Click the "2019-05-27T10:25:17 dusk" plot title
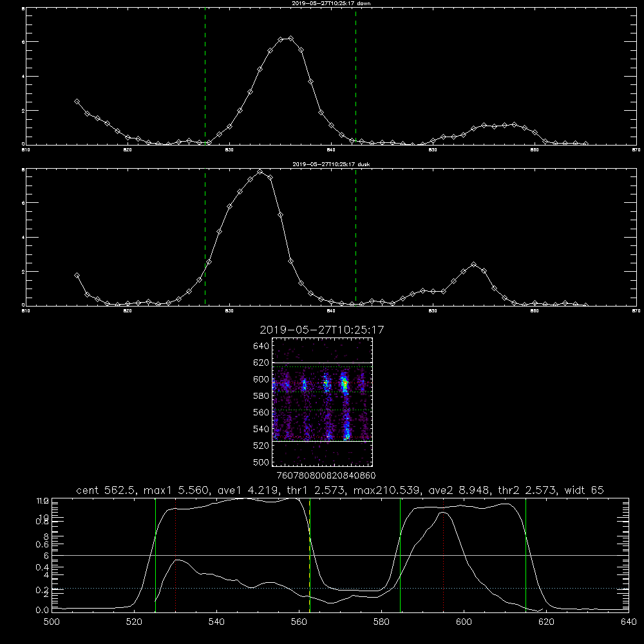The image size is (644, 644). pos(331,164)
